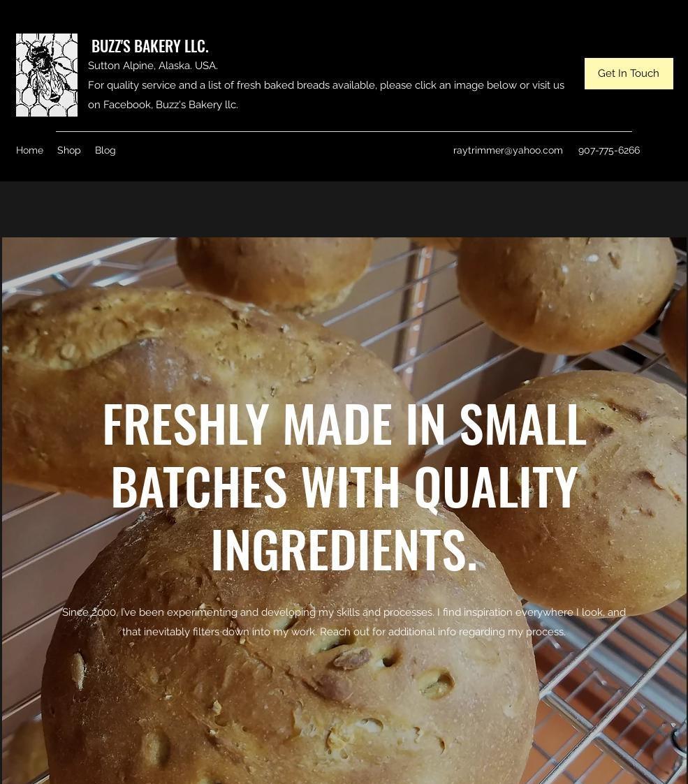Click the 907-775-6266 phone number
Image resolution: width=688 pixels, height=784 pixels.
[x=609, y=151]
